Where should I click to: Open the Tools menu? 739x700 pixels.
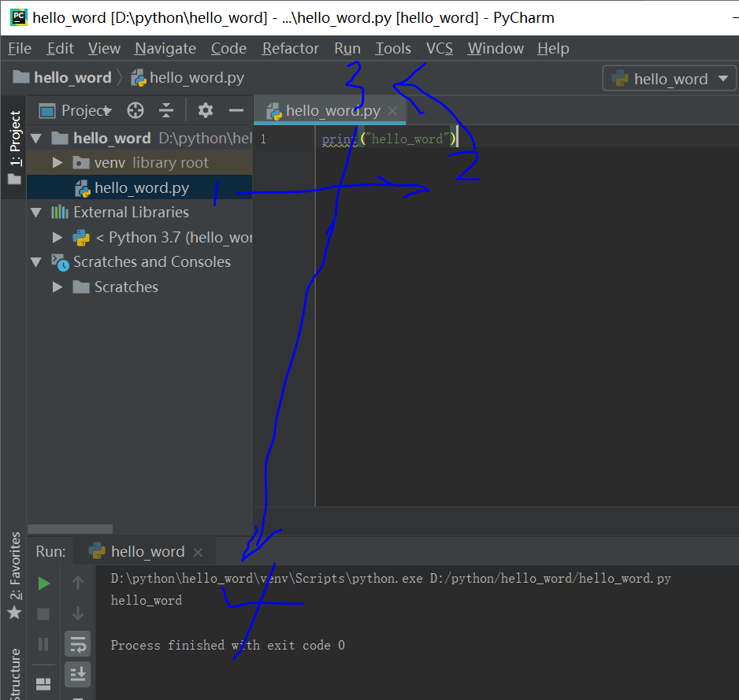coord(393,49)
